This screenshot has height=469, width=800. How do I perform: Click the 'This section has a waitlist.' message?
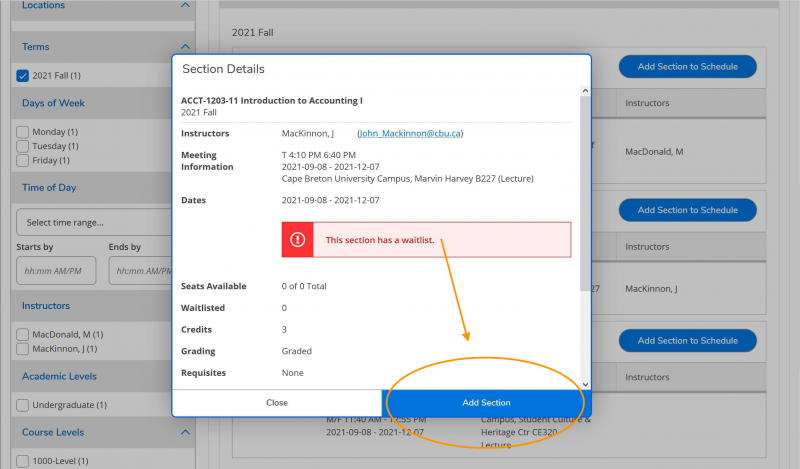click(x=380, y=240)
